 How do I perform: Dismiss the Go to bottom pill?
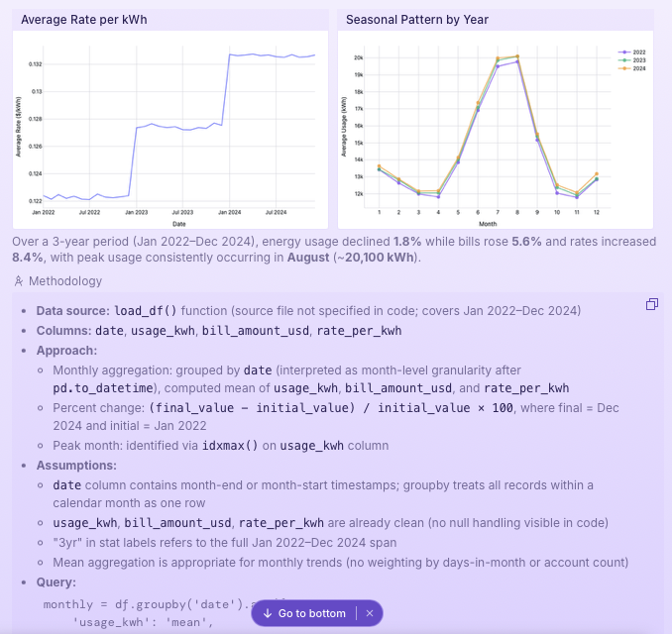(370, 613)
